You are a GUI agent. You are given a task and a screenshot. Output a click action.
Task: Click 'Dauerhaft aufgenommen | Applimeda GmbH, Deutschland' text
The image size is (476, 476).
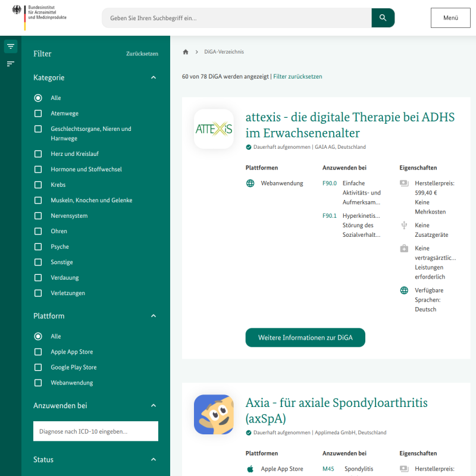click(320, 433)
